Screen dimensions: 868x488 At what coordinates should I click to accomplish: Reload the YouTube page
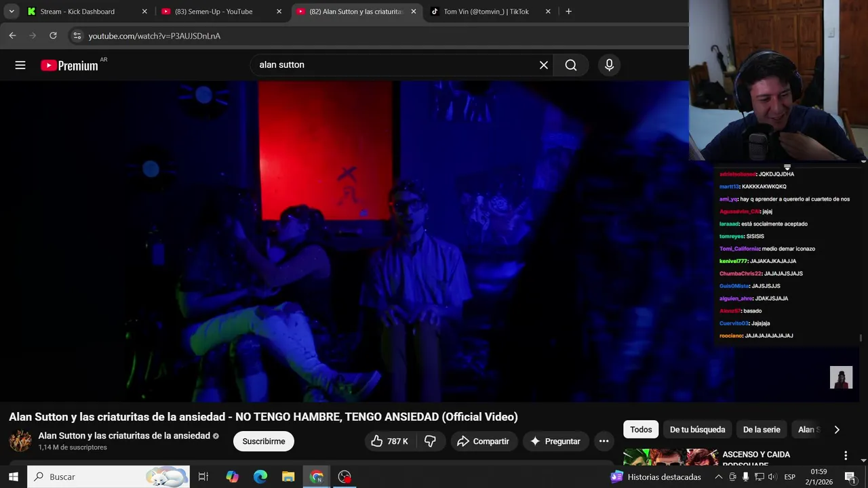53,36
